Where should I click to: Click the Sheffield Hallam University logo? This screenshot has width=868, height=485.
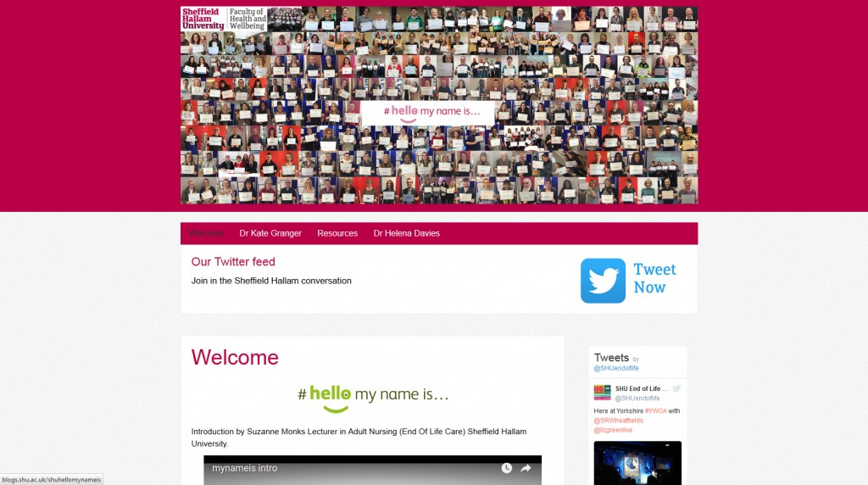(203, 19)
